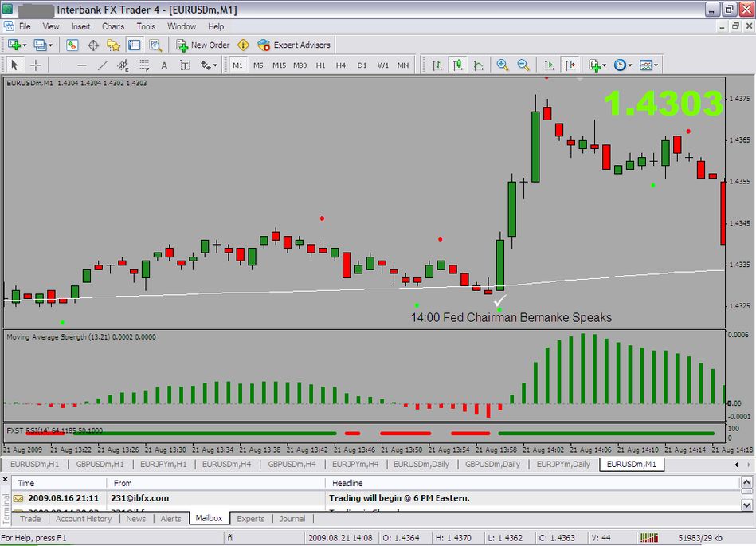
Task: Select the Text label tool
Action: tap(164, 65)
